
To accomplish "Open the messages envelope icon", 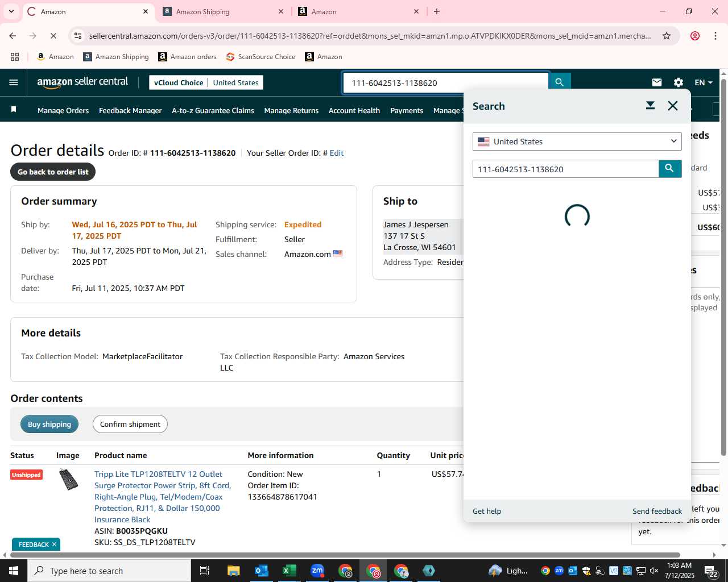I will point(657,82).
